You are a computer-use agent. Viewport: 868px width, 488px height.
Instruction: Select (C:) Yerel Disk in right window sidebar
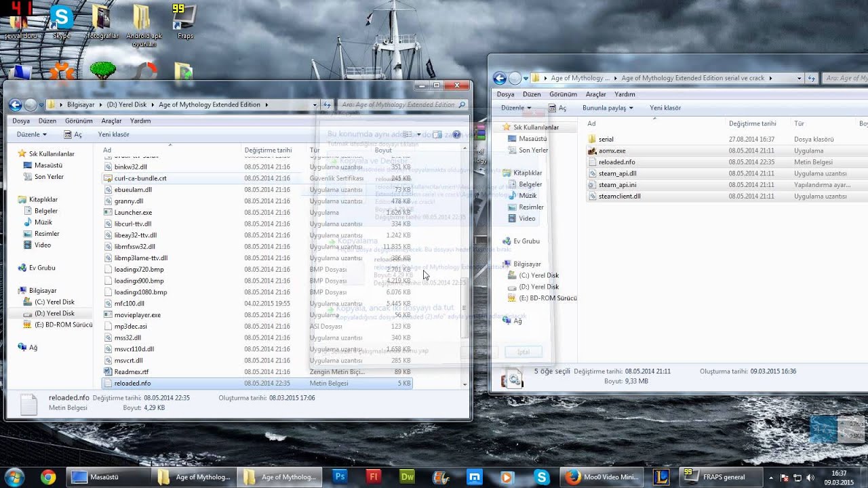(538, 275)
